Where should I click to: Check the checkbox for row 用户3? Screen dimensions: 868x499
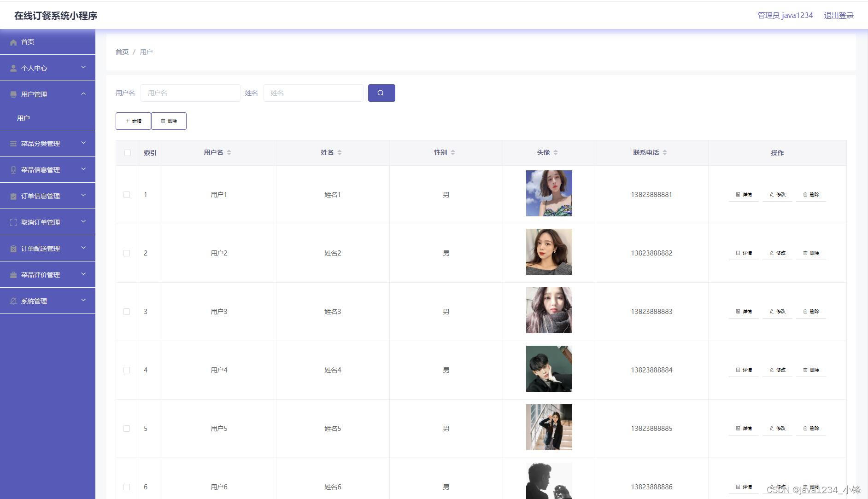click(x=127, y=312)
